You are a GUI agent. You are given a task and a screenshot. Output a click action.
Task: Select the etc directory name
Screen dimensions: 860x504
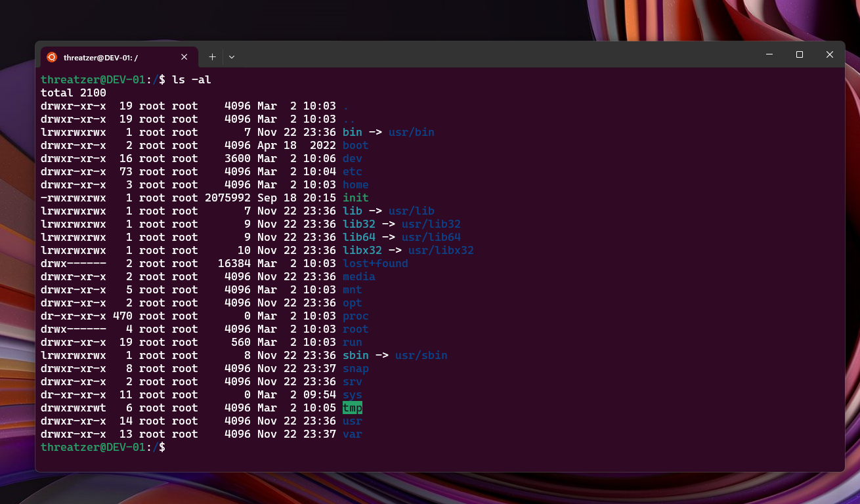352,171
